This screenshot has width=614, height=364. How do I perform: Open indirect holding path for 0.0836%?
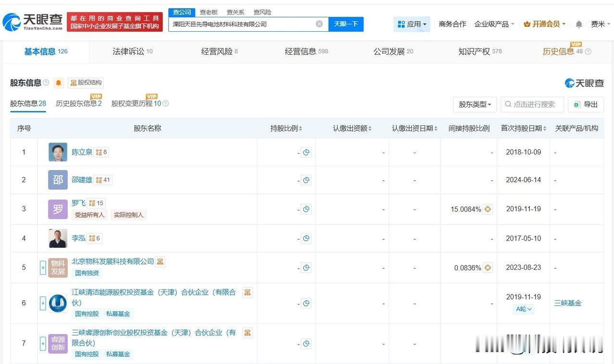[x=488, y=267]
